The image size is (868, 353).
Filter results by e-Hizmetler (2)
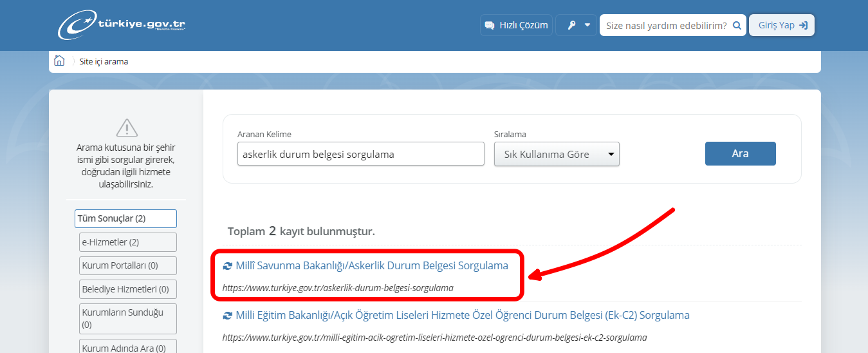(x=127, y=242)
